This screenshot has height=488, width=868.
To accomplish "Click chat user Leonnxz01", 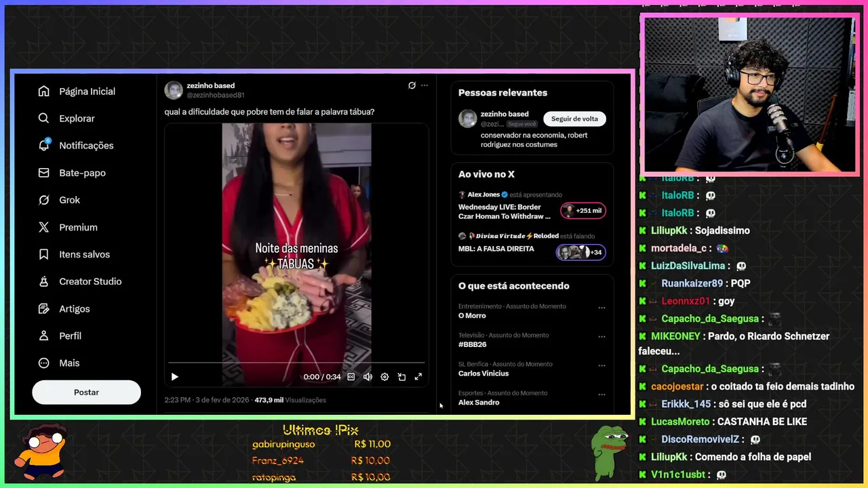I will 686,301.
